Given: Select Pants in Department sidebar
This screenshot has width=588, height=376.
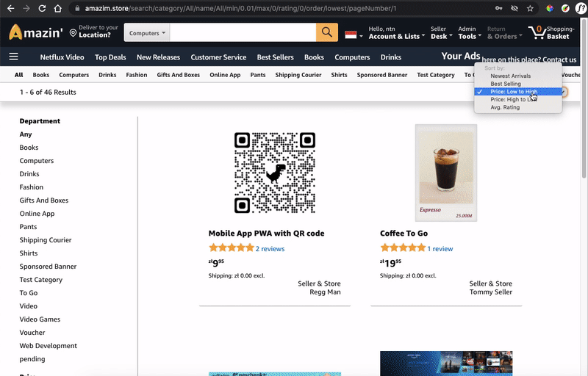Looking at the screenshot, I should tap(28, 227).
